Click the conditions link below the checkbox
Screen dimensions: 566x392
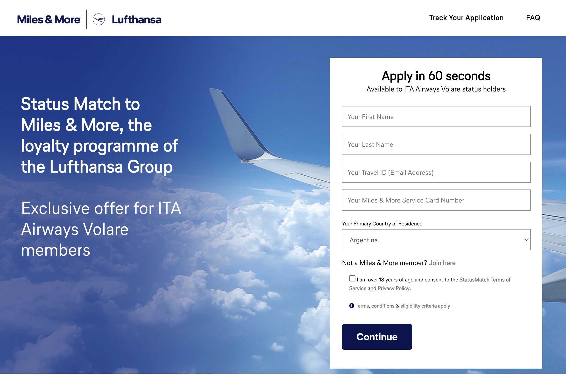pyautogui.click(x=383, y=306)
